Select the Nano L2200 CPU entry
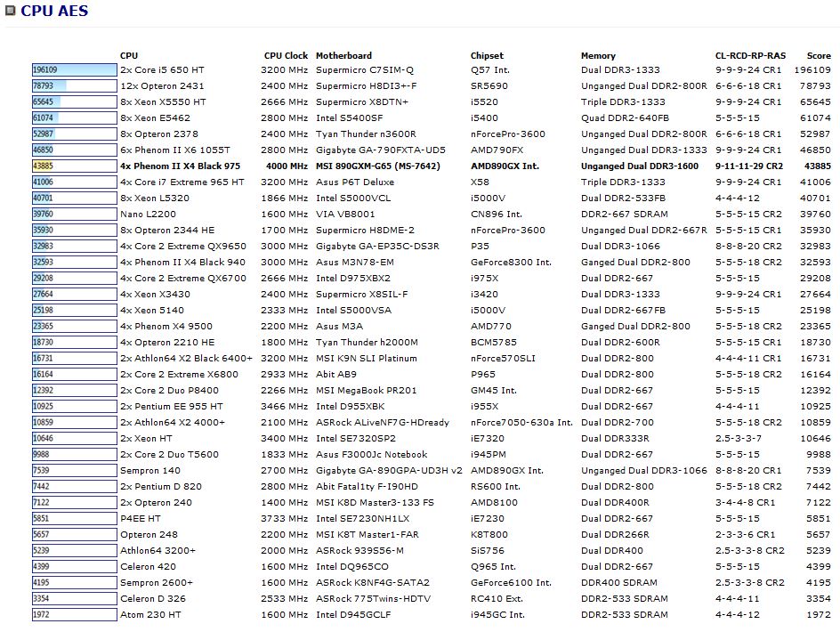 [148, 215]
